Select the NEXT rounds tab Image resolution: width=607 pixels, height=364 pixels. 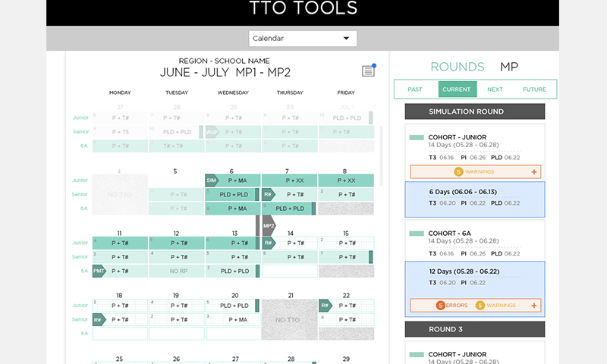(495, 89)
